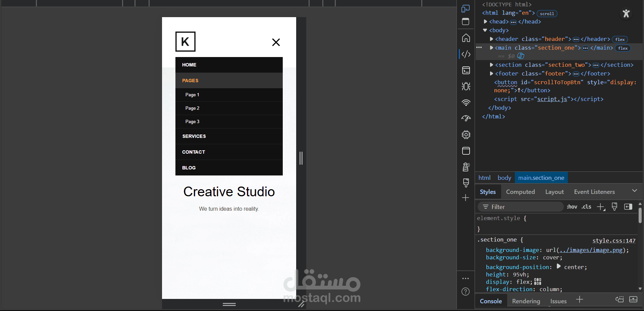Open Customize DevTools ellipsis menu
Viewport: 644px width, 311px height.
pyautogui.click(x=466, y=278)
